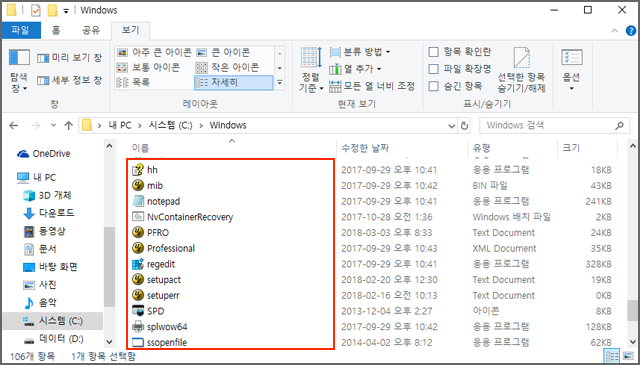This screenshot has width=640, height=365.
Task: Select the mib BIN file icon
Action: click(x=138, y=185)
